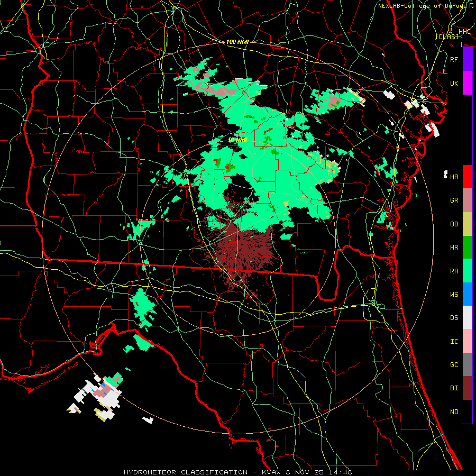
Task: Click the 'IC' legend label
Action: pyautogui.click(x=454, y=342)
